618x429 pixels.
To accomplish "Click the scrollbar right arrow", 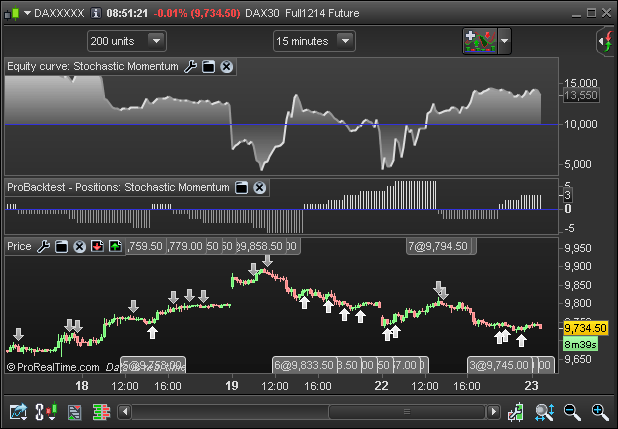I will pyautogui.click(x=493, y=412).
